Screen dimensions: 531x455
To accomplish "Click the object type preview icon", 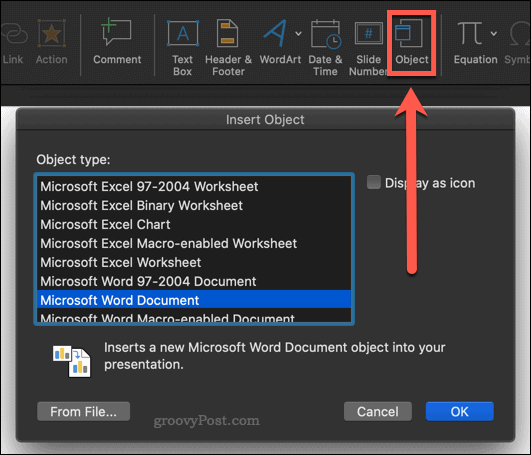I will (71, 361).
